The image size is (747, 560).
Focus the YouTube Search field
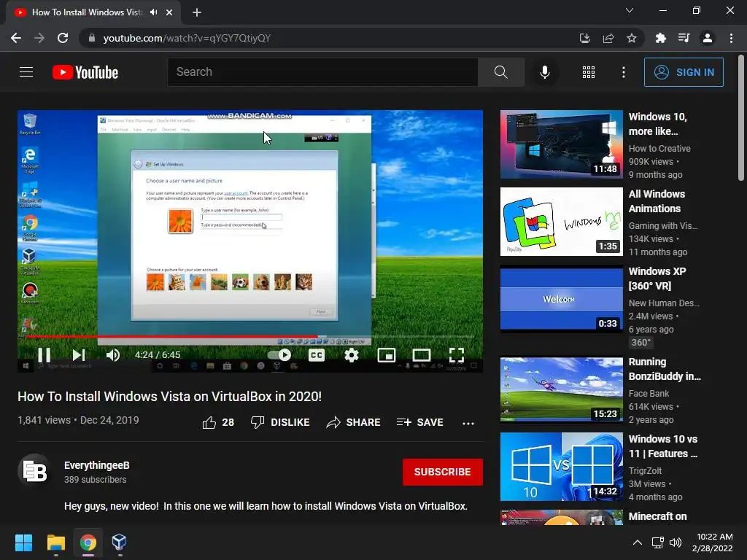[x=322, y=72]
